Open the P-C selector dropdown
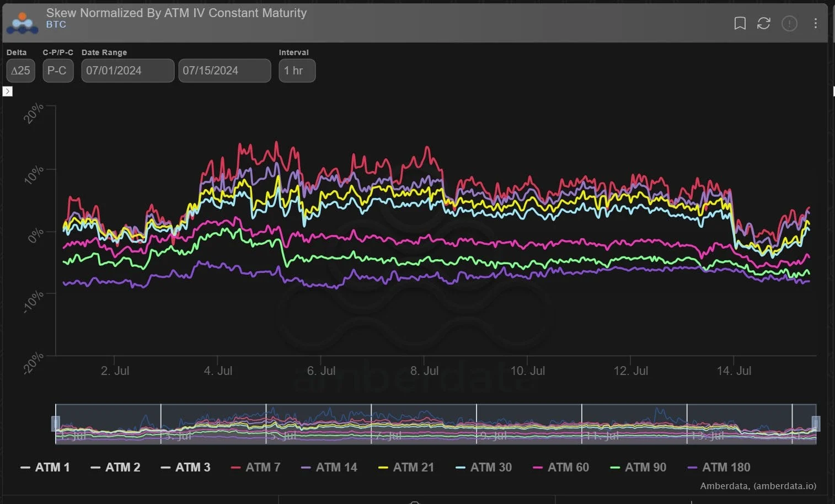835x504 pixels. pyautogui.click(x=58, y=71)
